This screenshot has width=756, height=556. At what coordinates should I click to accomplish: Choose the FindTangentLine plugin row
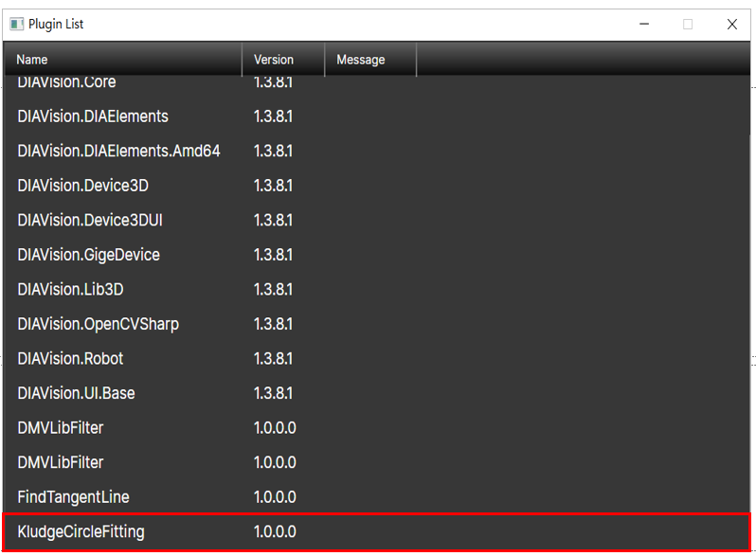pyautogui.click(x=73, y=497)
